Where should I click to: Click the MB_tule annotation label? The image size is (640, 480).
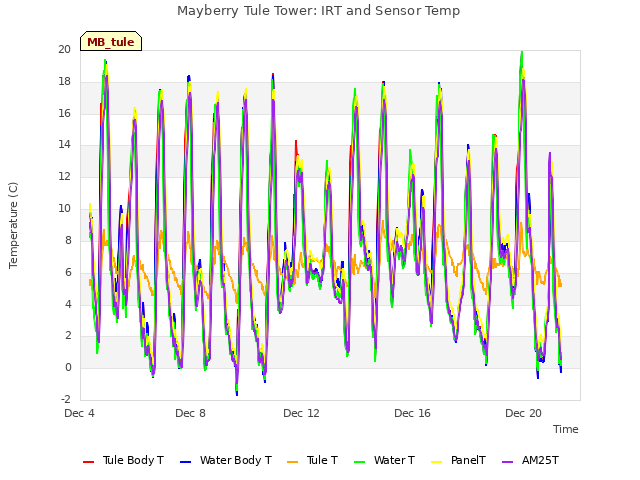click(x=111, y=42)
